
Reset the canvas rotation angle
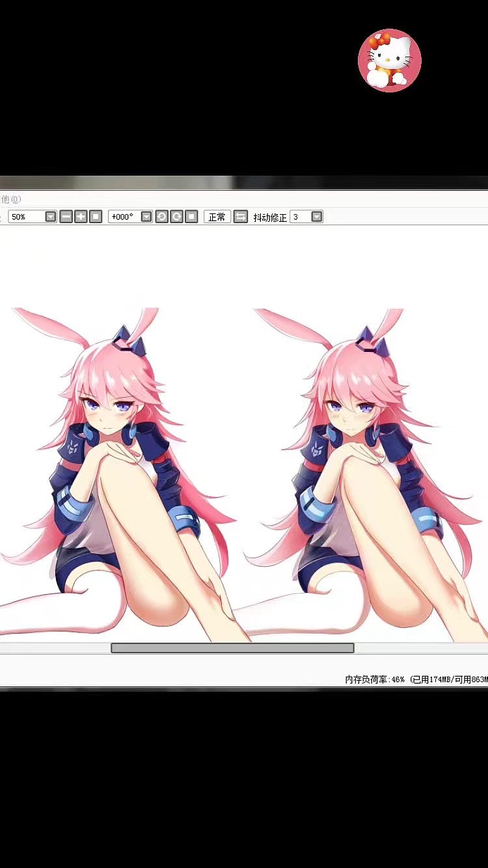pyautogui.click(x=191, y=217)
